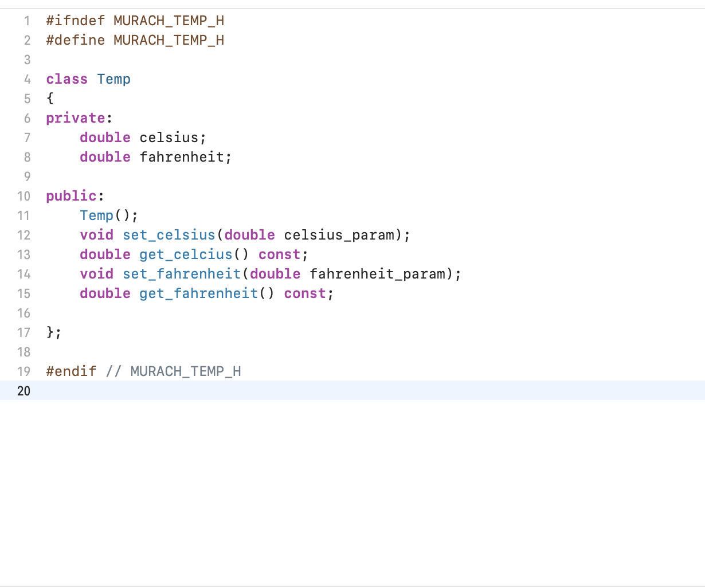This screenshot has width=705, height=588.
Task: Click the MURACH_TEMP_H comment text
Action: point(185,371)
